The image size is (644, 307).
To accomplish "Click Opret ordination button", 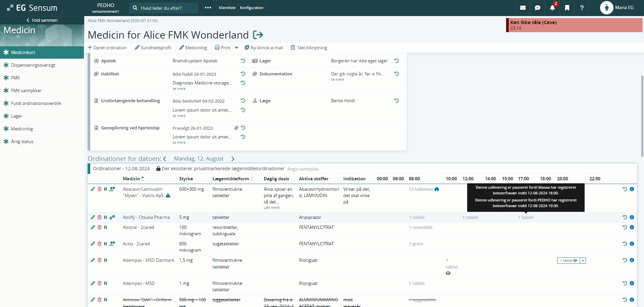I will click(x=107, y=48).
